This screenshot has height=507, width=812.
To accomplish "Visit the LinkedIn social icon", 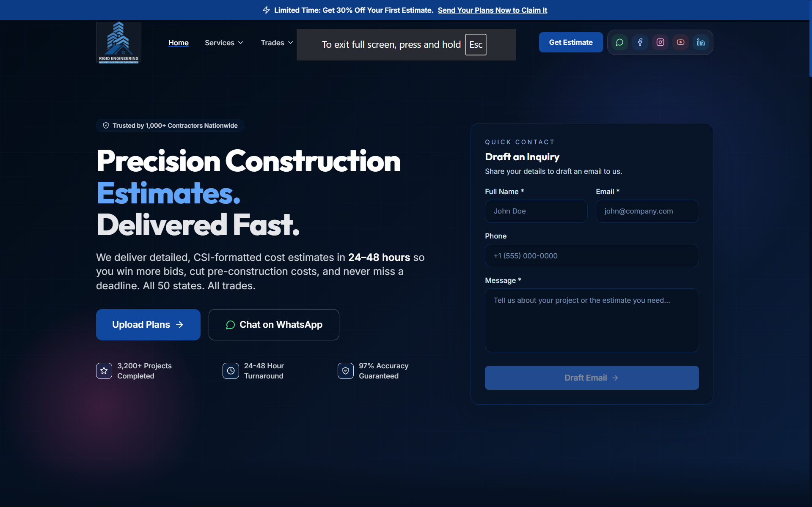I will tap(701, 42).
